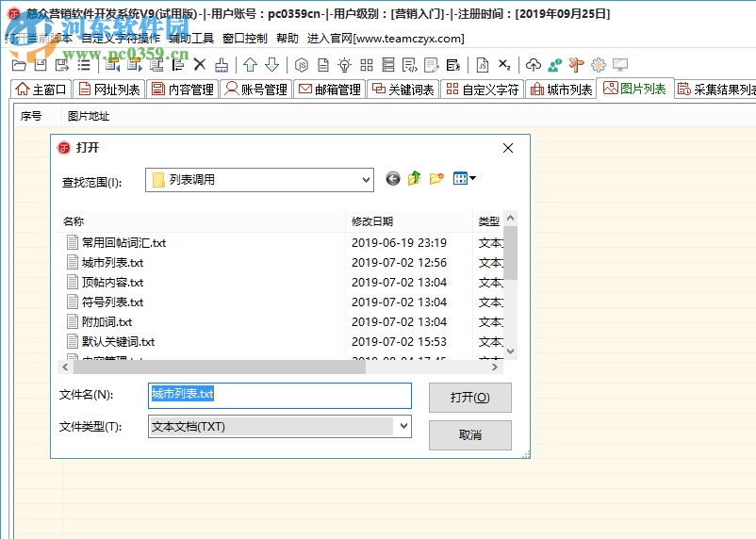The height and width of the screenshot is (539, 756).
Task: Click the hexagon JS toolbar icon
Action: [x=302, y=65]
